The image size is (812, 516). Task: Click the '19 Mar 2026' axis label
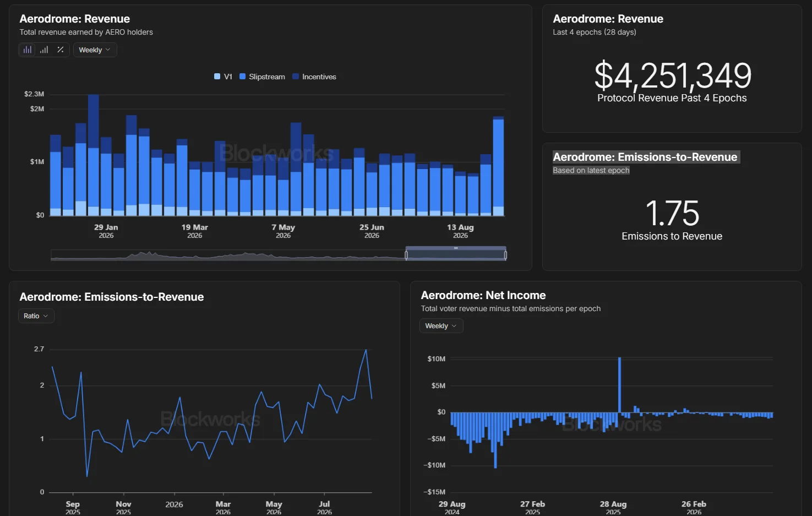point(195,231)
